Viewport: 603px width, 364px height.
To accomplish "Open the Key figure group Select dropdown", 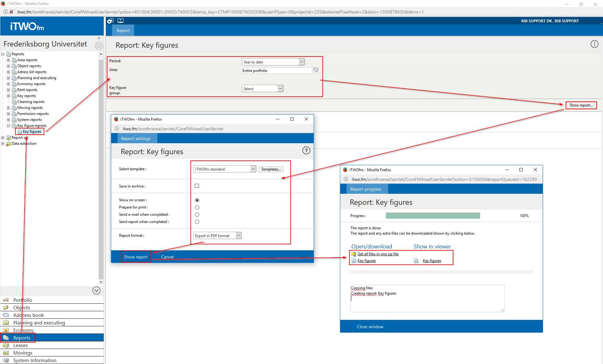I will [262, 89].
